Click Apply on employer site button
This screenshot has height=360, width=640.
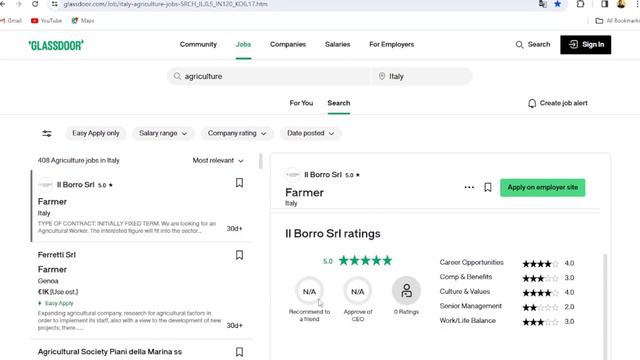pyautogui.click(x=542, y=187)
